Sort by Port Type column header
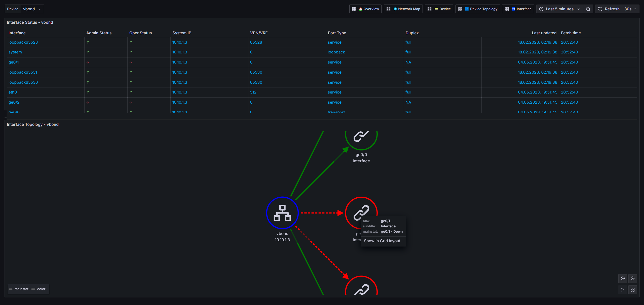 click(x=337, y=33)
